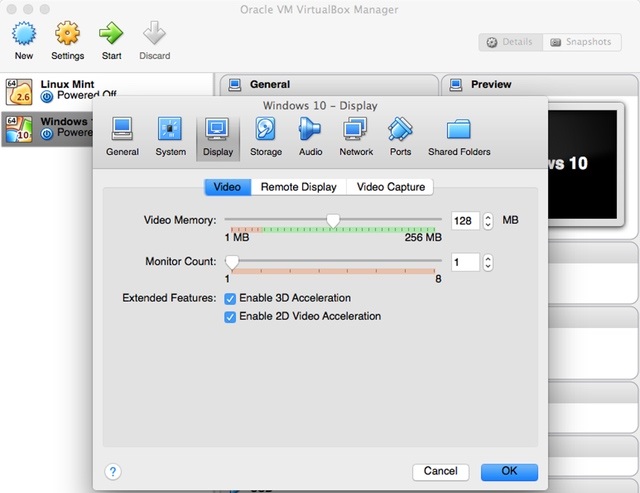
Task: Click the Monitor Count value field
Action: [465, 262]
